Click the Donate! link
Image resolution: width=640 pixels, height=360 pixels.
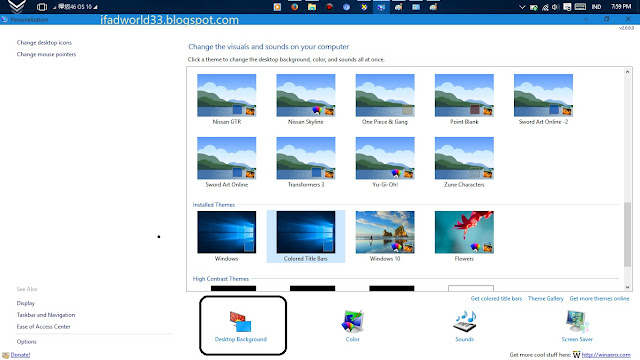[x=20, y=355]
